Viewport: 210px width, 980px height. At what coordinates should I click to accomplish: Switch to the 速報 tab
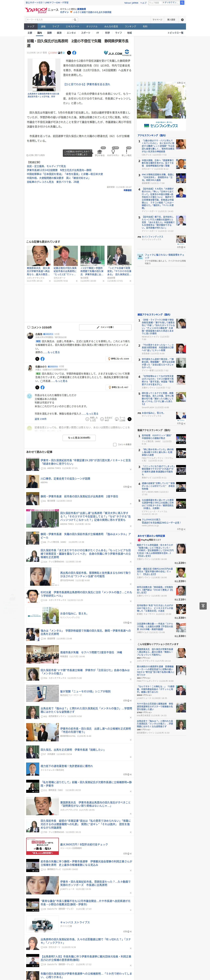[43, 27]
